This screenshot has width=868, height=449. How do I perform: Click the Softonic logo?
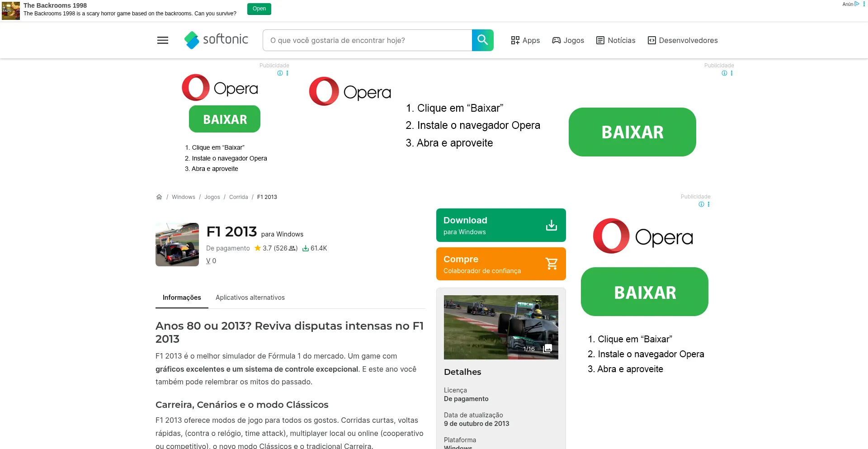click(216, 40)
